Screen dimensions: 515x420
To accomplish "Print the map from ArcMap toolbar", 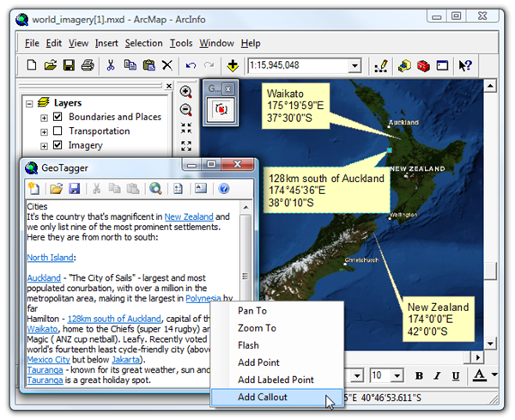I will [88, 65].
